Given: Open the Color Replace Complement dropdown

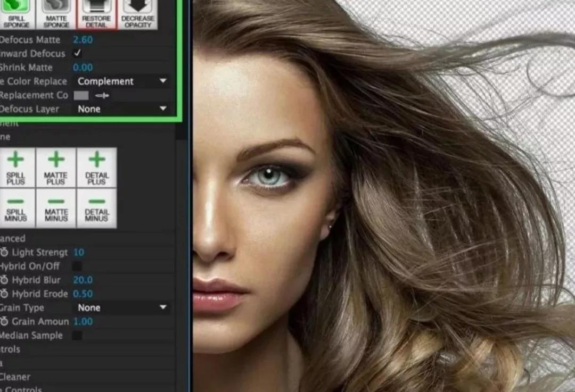Looking at the screenshot, I should pyautogui.click(x=122, y=81).
